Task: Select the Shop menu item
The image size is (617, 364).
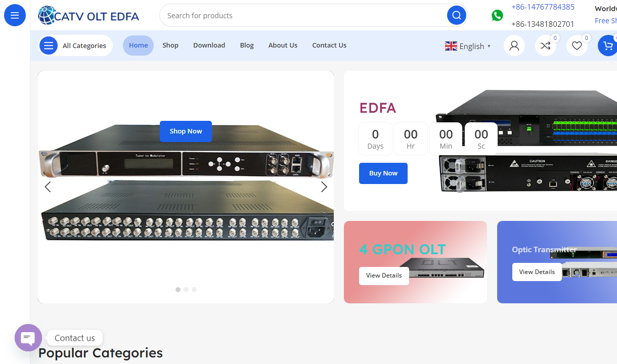Action: pyautogui.click(x=170, y=45)
